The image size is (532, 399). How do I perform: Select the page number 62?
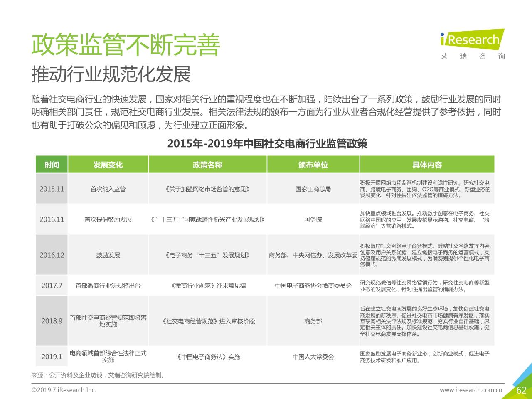(521, 390)
